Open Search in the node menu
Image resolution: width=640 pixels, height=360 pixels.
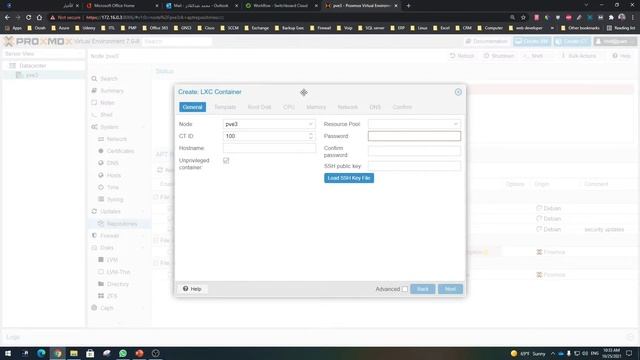tap(109, 78)
